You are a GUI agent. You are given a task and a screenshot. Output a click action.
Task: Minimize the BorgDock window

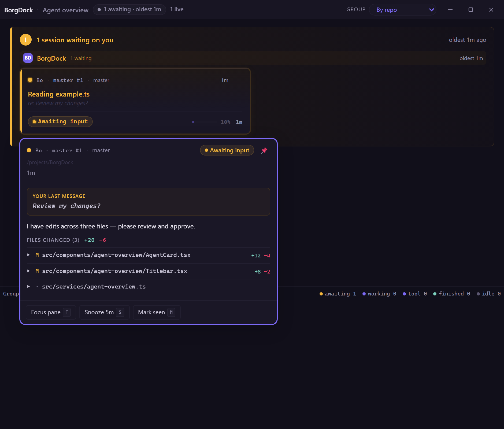[450, 10]
